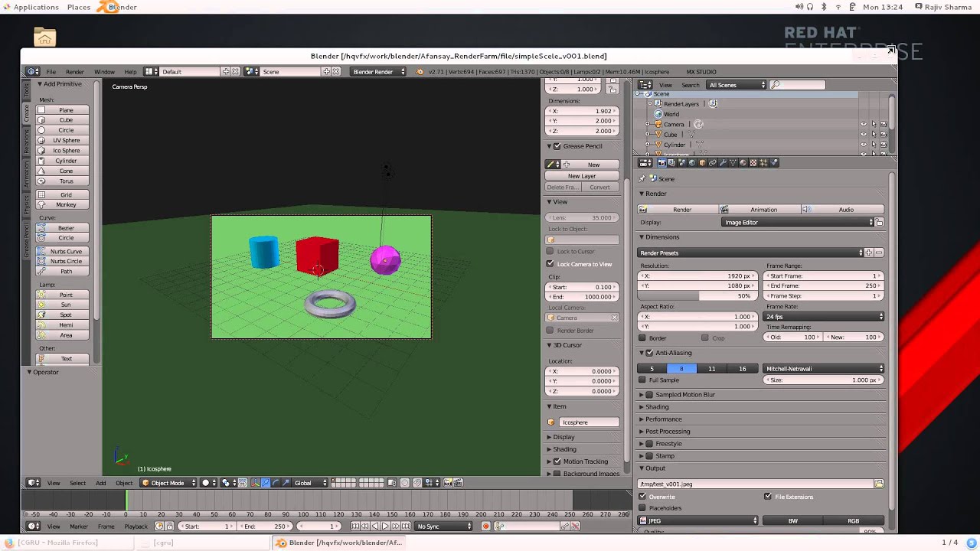Open the 24 fps frame rate dropdown
Image resolution: width=980 pixels, height=551 pixels.
click(x=824, y=316)
